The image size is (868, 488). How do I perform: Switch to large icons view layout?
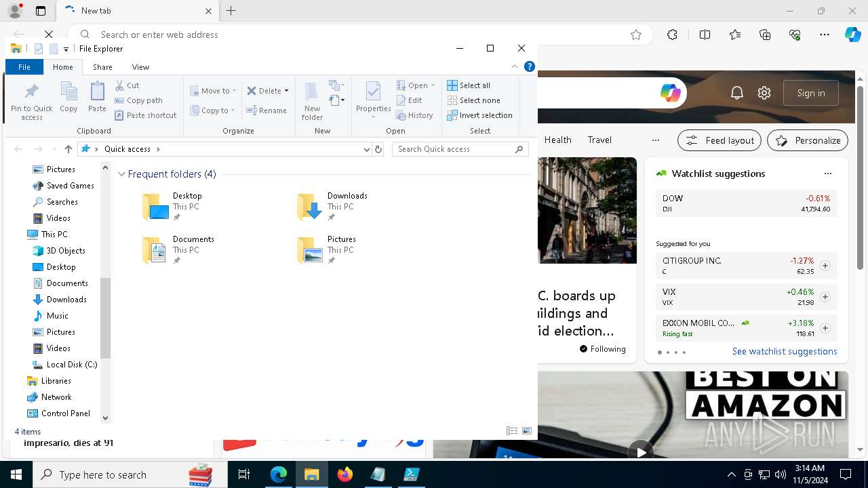coord(527,431)
